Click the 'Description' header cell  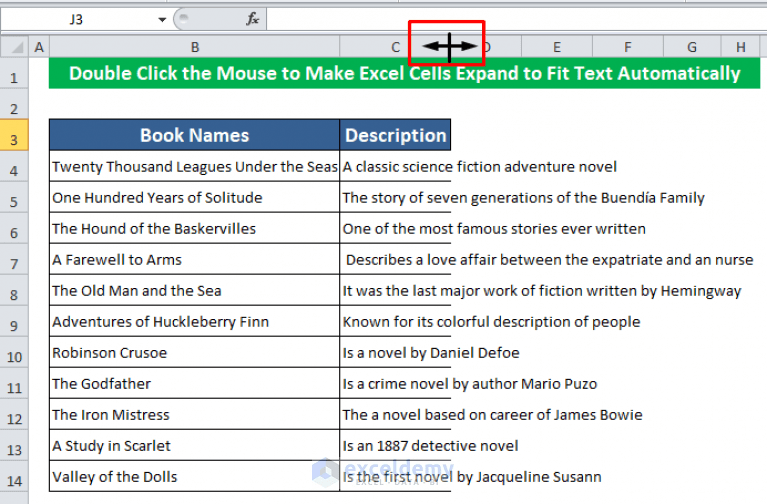pyautogui.click(x=395, y=135)
